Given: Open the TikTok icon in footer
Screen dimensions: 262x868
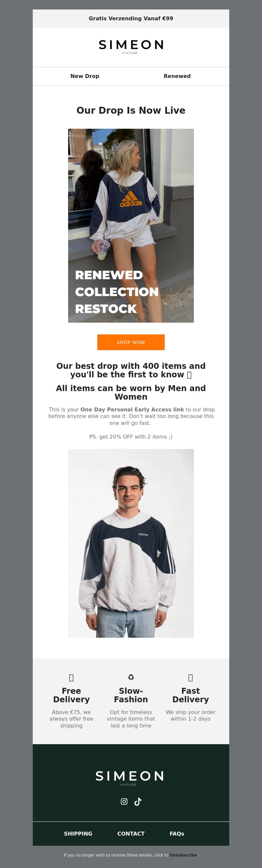Looking at the screenshot, I should coord(138,802).
